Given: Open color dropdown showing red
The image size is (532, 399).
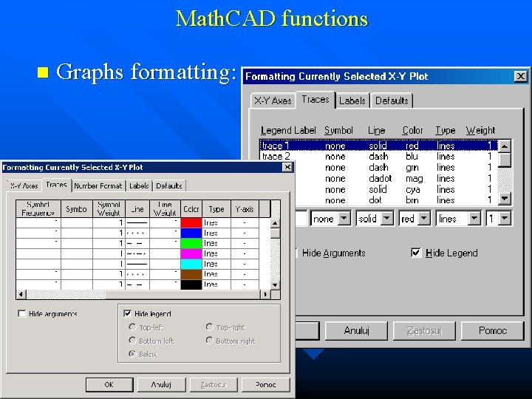Looking at the screenshot, I should click(x=424, y=219).
